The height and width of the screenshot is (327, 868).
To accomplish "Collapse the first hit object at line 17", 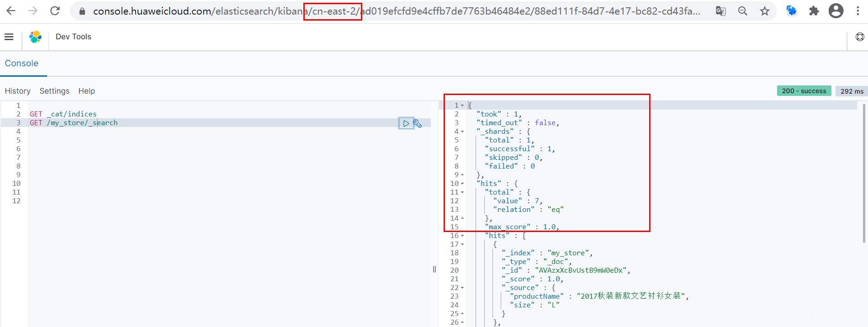I will [x=462, y=244].
